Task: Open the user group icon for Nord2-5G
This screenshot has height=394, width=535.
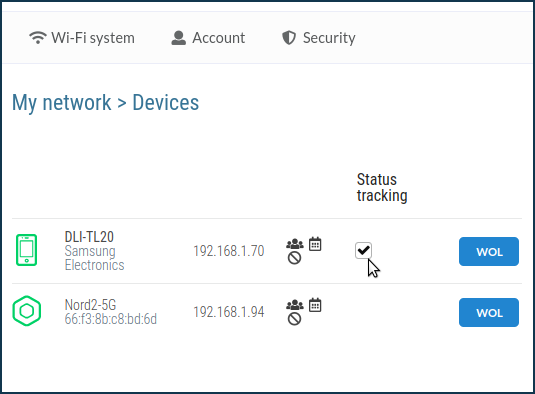Action: 295,305
